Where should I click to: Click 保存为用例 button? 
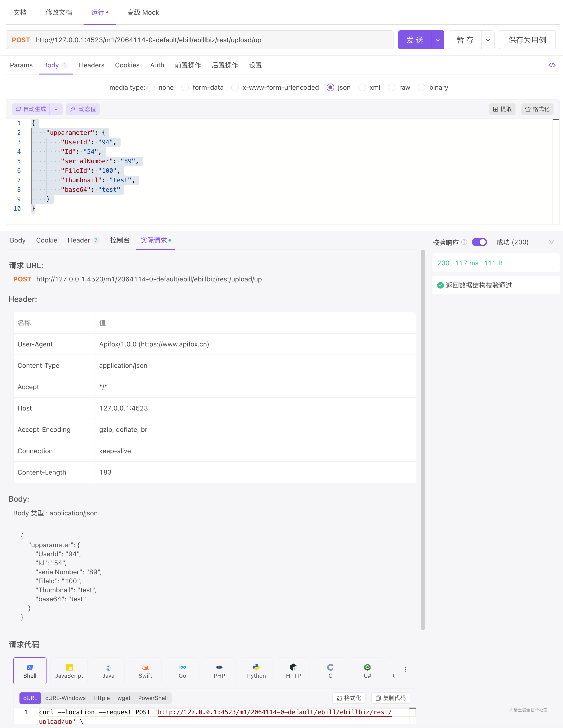click(527, 40)
